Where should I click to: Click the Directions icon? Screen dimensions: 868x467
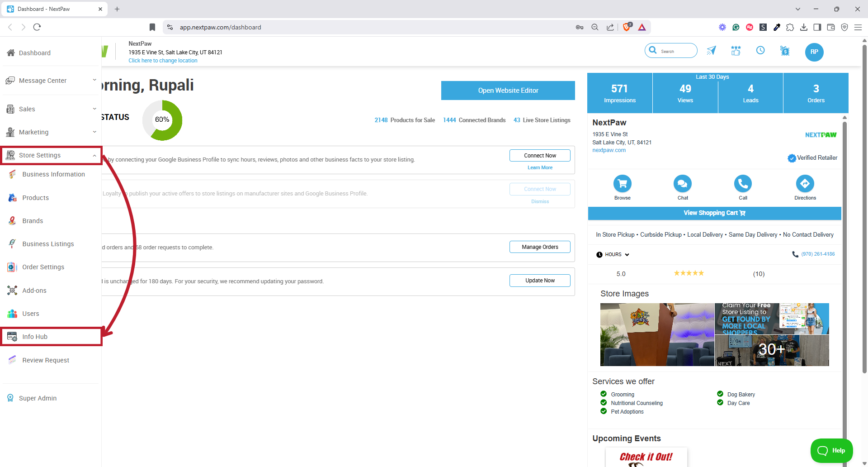[x=805, y=184]
